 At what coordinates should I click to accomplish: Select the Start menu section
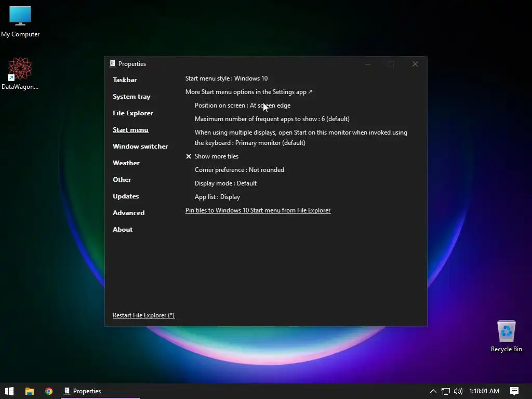coord(130,130)
